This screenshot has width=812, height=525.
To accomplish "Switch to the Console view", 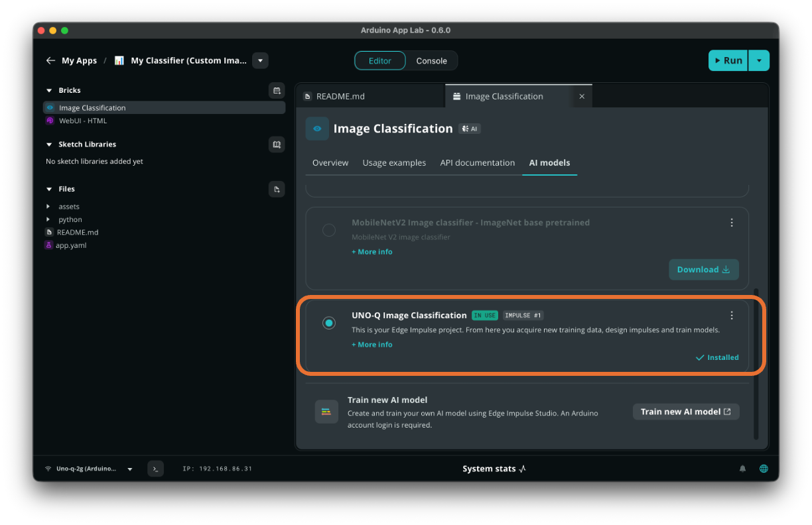I will tap(432, 60).
